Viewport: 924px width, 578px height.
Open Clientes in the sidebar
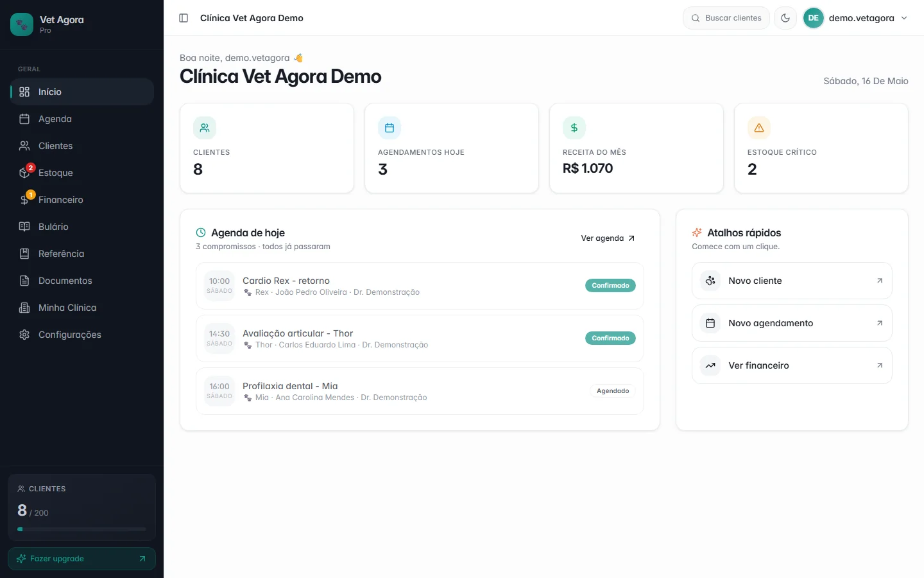(82, 146)
